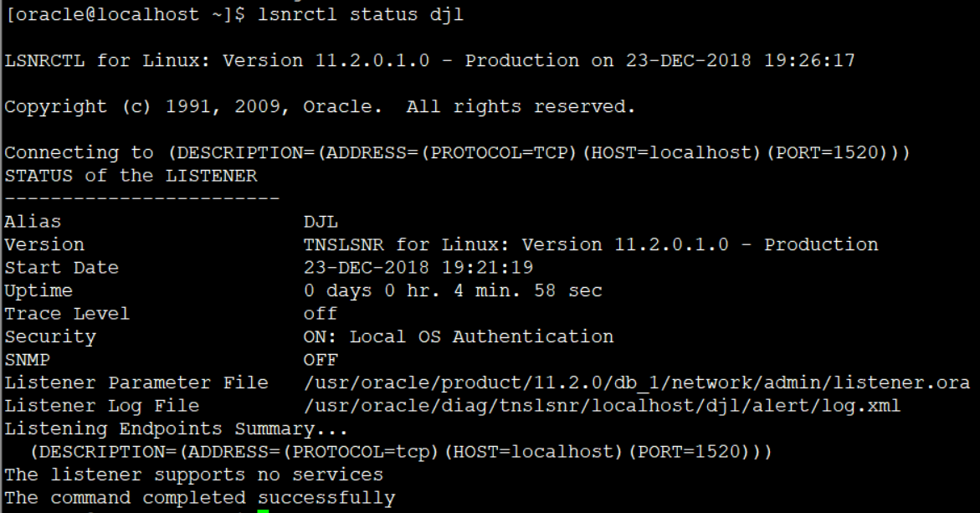Click the LSNRCTL for Linux version line

coord(429,60)
